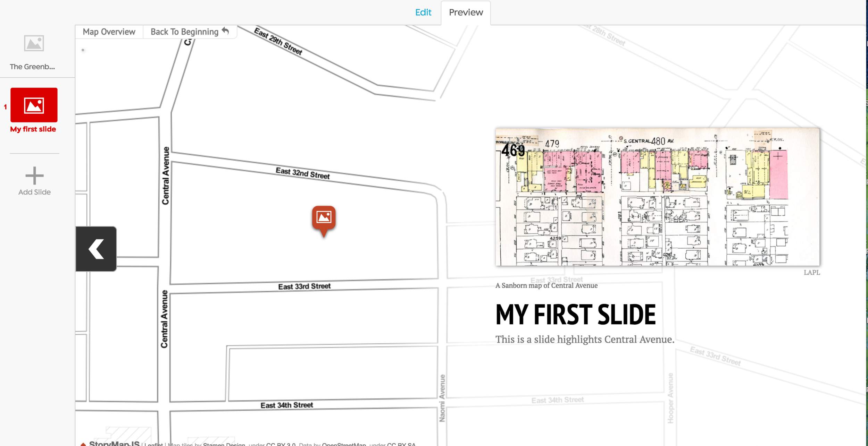Viewport: 868px width, 446px height.
Task: Click the StoryMapJS text link
Action: coord(114,444)
